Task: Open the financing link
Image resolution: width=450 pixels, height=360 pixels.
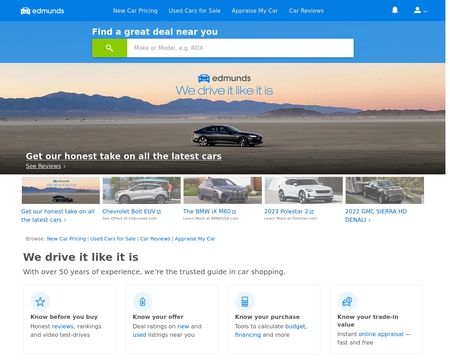Action: [x=248, y=335]
